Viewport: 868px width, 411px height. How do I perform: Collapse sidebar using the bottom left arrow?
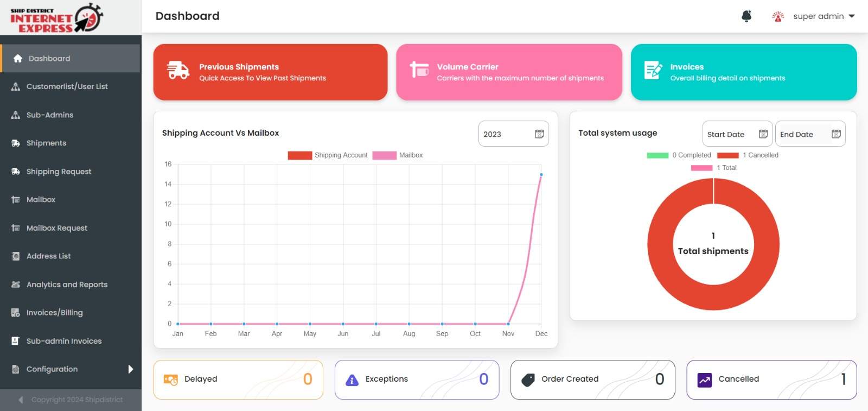[x=21, y=400]
